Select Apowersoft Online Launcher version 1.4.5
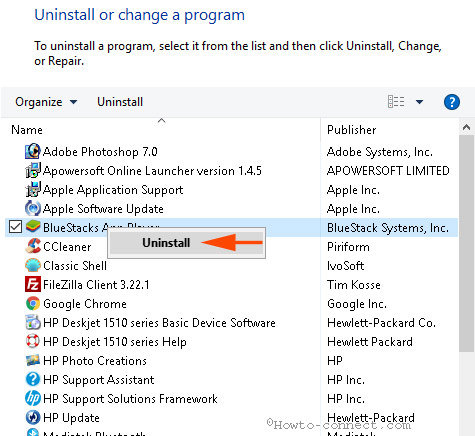 click(152, 171)
